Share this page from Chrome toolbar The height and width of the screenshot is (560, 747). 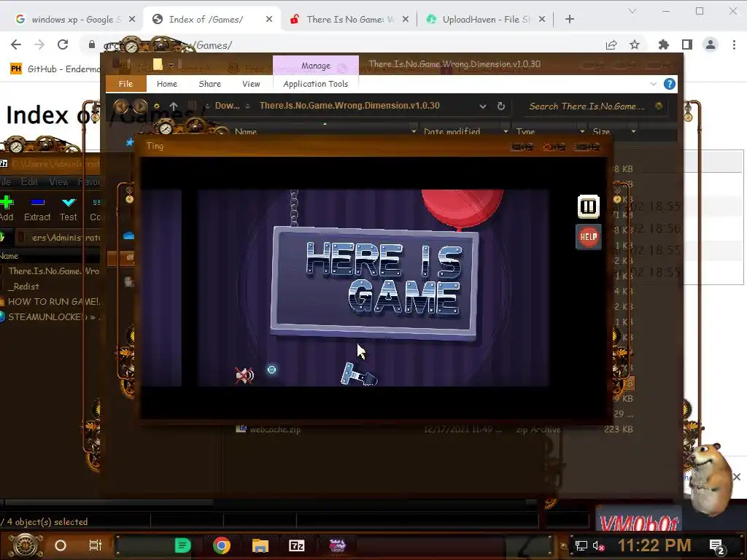click(611, 44)
